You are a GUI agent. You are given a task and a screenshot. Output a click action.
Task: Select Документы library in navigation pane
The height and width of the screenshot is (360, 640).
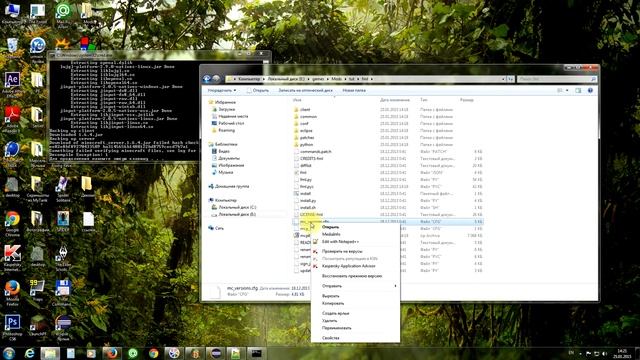click(225, 158)
